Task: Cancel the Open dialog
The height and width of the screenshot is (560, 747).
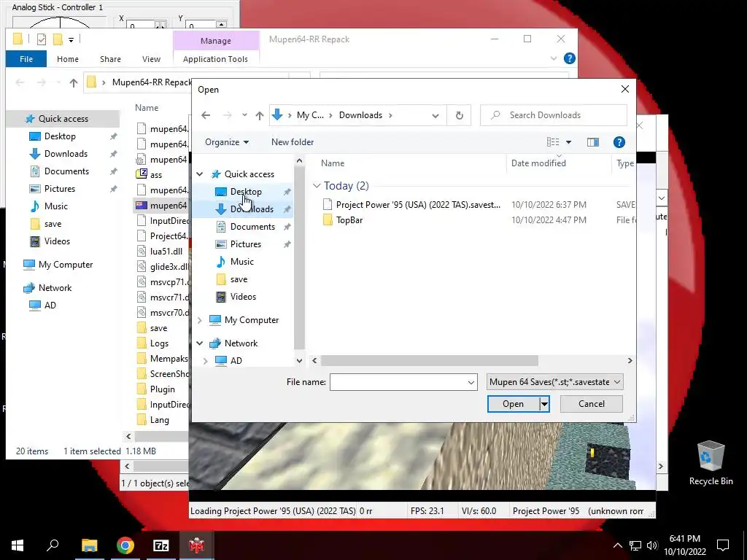Action: (x=591, y=404)
